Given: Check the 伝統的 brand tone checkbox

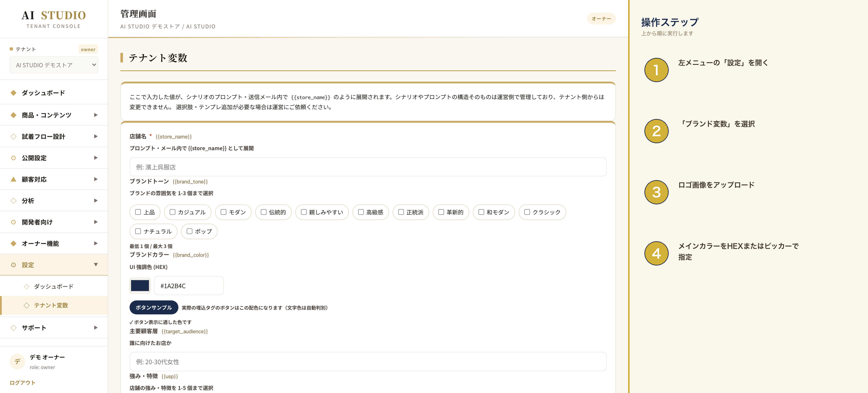Looking at the screenshot, I should click(263, 212).
